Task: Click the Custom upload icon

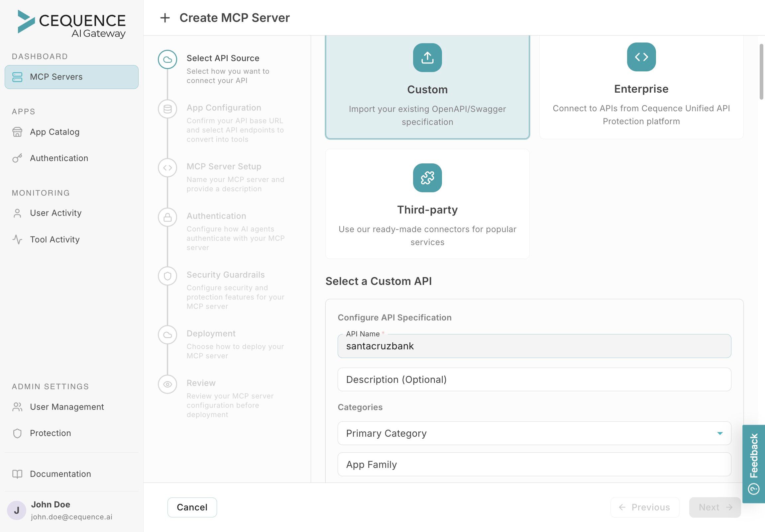Action: [x=427, y=57]
